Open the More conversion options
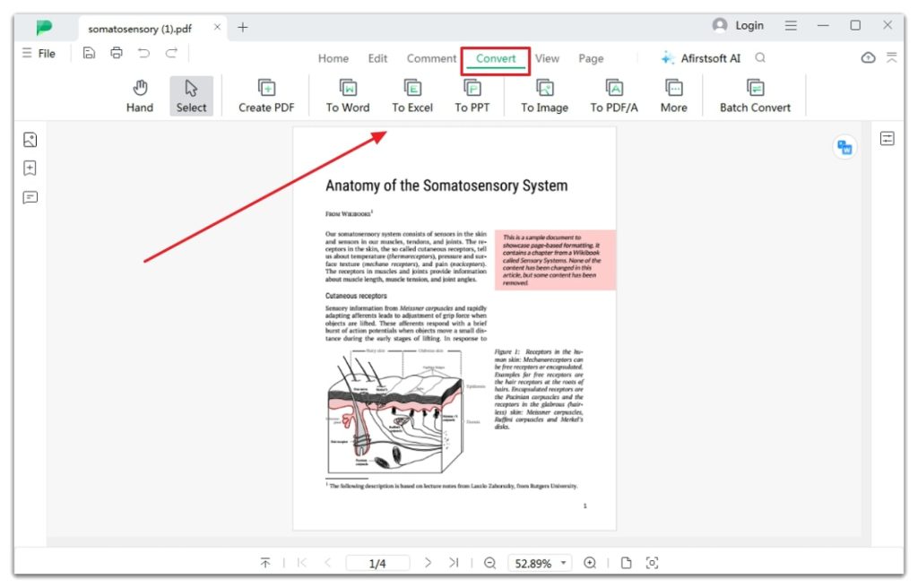918x588 pixels. 674,96
